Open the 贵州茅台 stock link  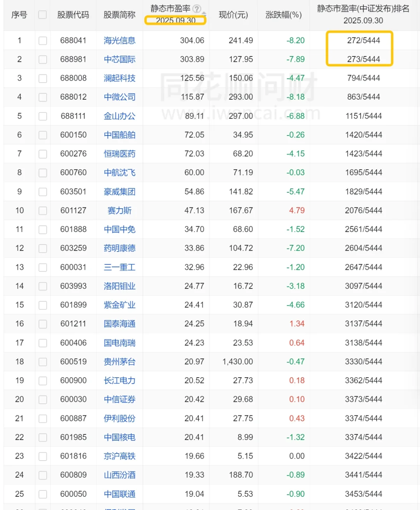(119, 362)
